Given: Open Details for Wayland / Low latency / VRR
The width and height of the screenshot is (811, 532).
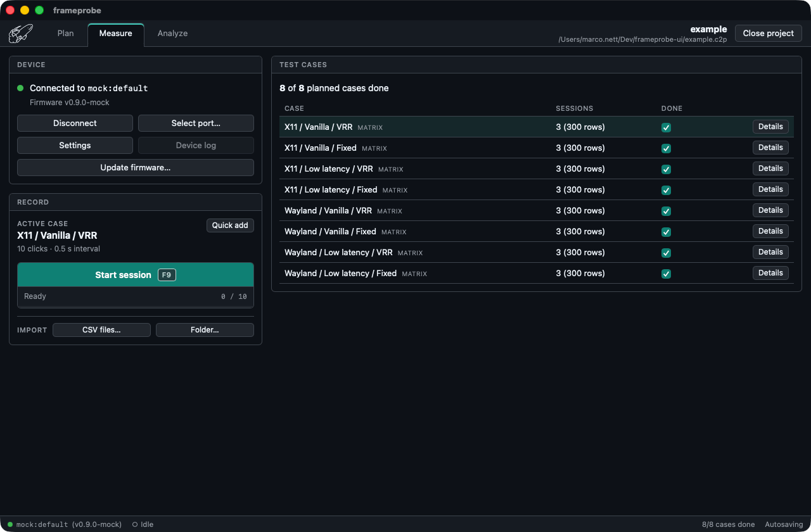Looking at the screenshot, I should 770,252.
